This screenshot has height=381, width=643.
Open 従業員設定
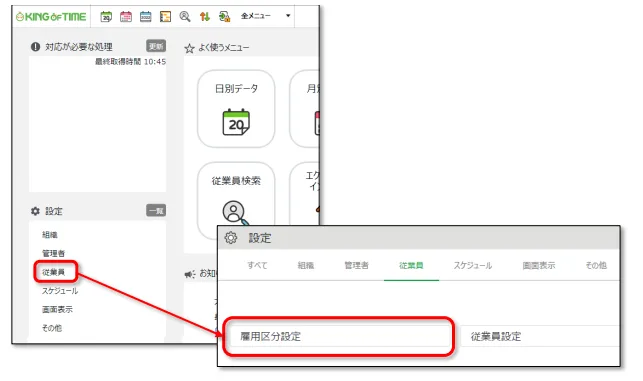[x=540, y=336]
